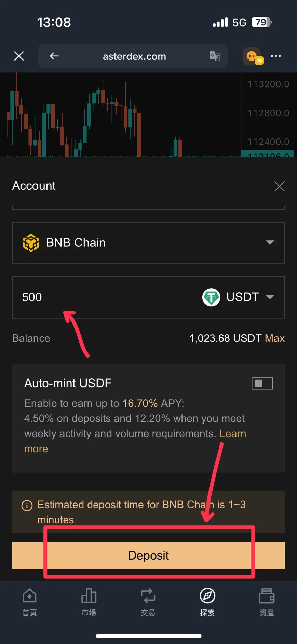Tap the page translate icon

tap(215, 56)
